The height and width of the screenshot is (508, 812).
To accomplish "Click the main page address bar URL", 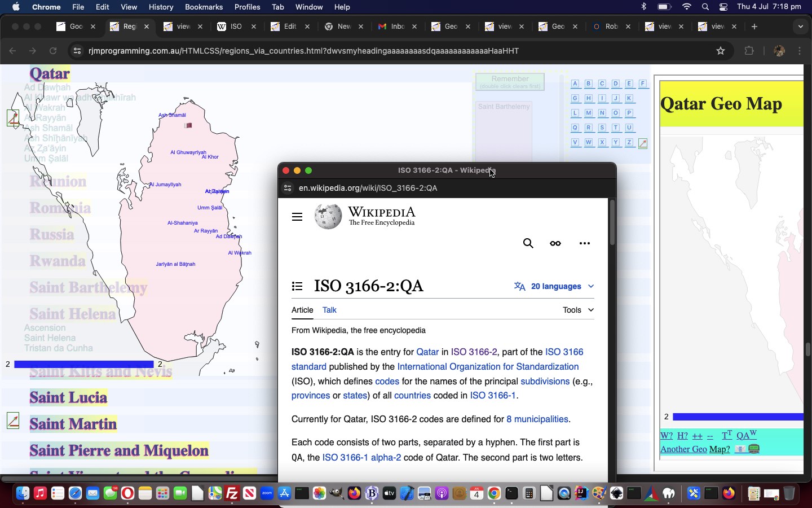I will pos(303,51).
